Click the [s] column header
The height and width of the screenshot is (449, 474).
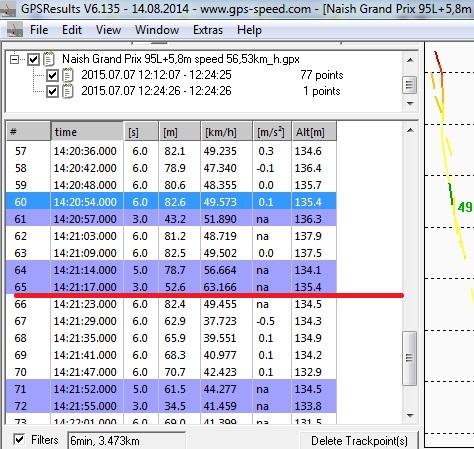coord(141,132)
